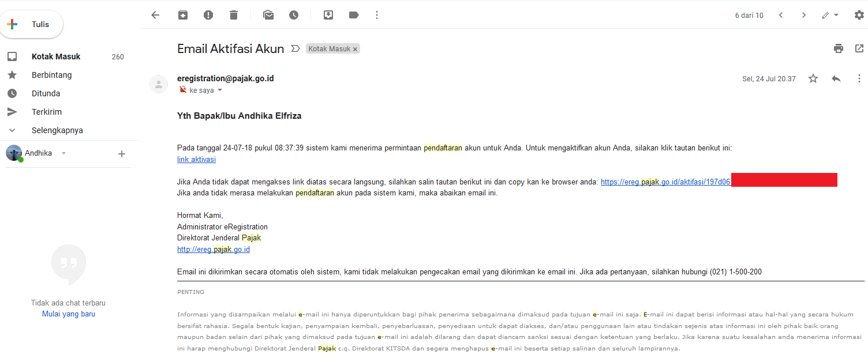Star this email from eregistration
Image resolution: width=868 pixels, height=362 pixels.
[x=813, y=78]
